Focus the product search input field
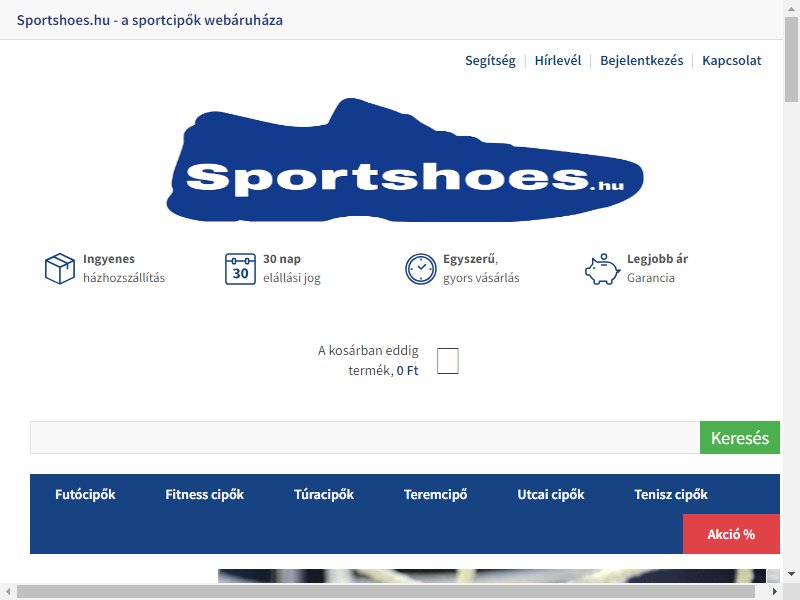 coord(365,438)
